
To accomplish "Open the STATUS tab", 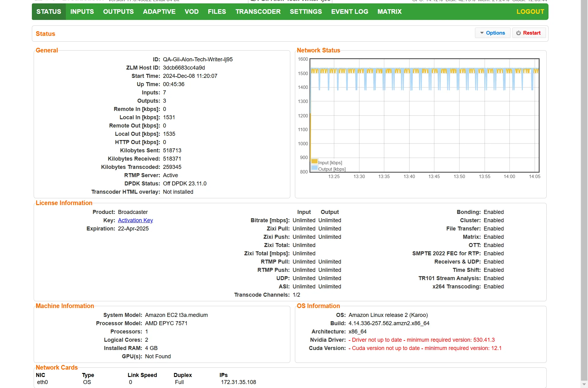I will pyautogui.click(x=49, y=12).
